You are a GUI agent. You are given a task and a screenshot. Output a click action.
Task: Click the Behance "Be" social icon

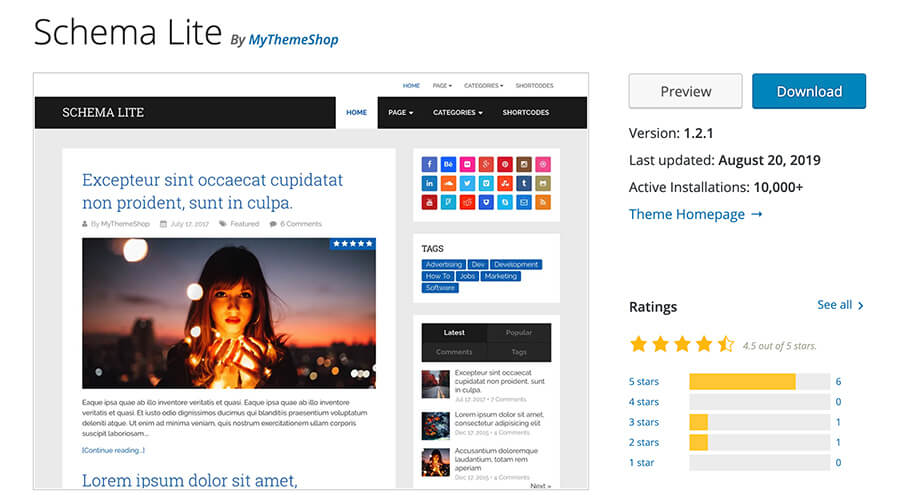tap(448, 164)
